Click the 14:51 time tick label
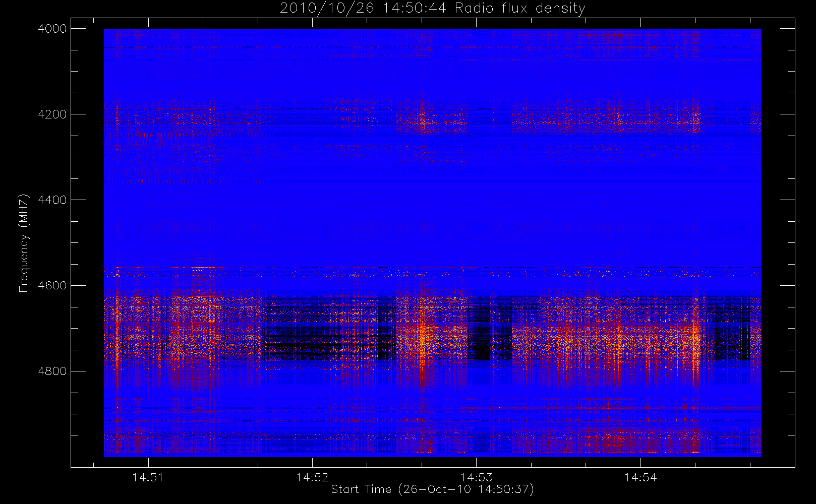 (x=148, y=477)
